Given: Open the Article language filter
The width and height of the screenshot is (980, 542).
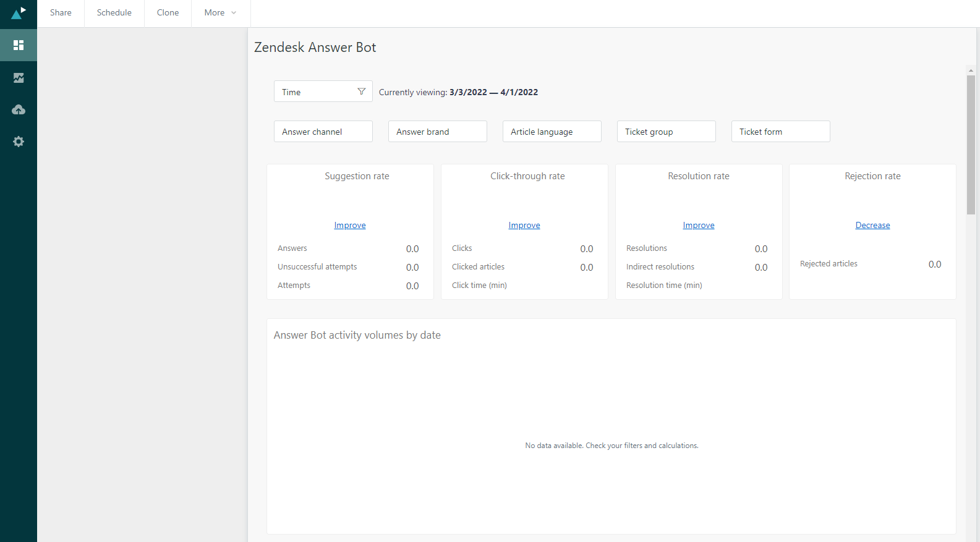Looking at the screenshot, I should [552, 132].
